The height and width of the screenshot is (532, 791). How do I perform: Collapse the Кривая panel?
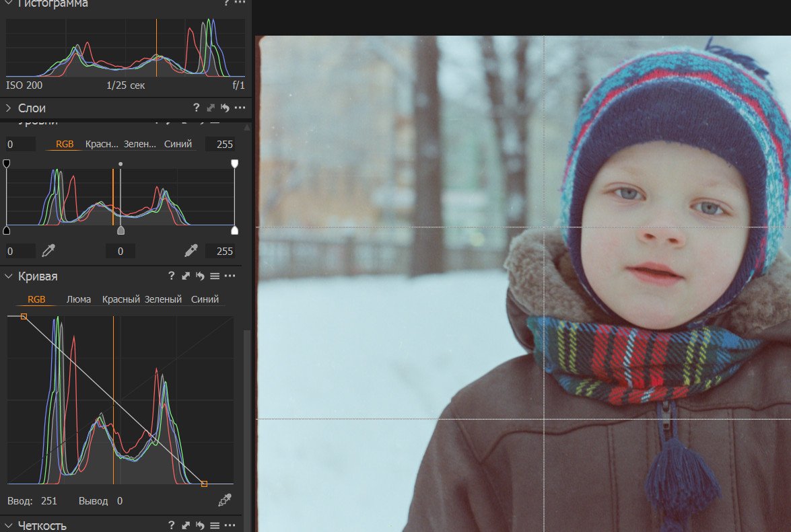coord(9,276)
